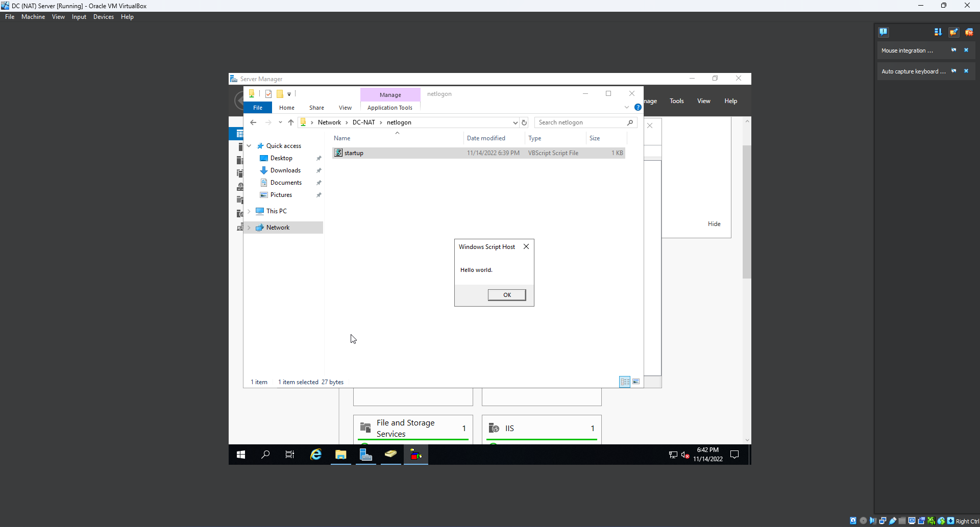Viewport: 980px width, 527px height.
Task: Open the Share ribbon tab
Action: pos(316,108)
